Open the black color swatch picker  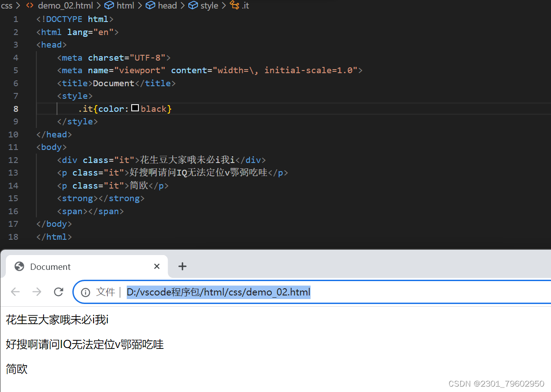[x=135, y=108]
